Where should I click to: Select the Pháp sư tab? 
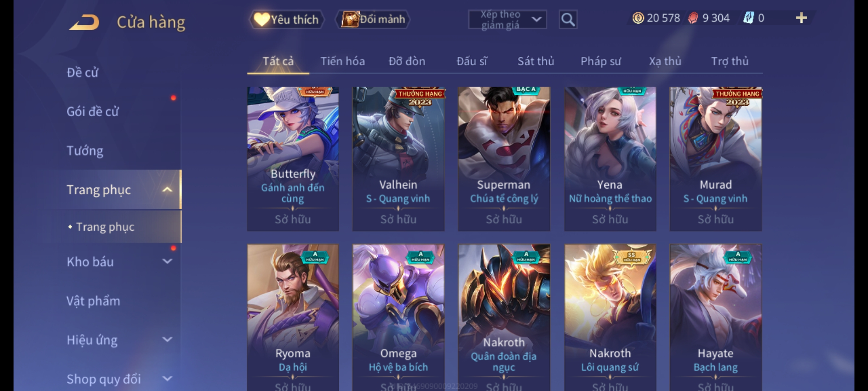pyautogui.click(x=600, y=61)
